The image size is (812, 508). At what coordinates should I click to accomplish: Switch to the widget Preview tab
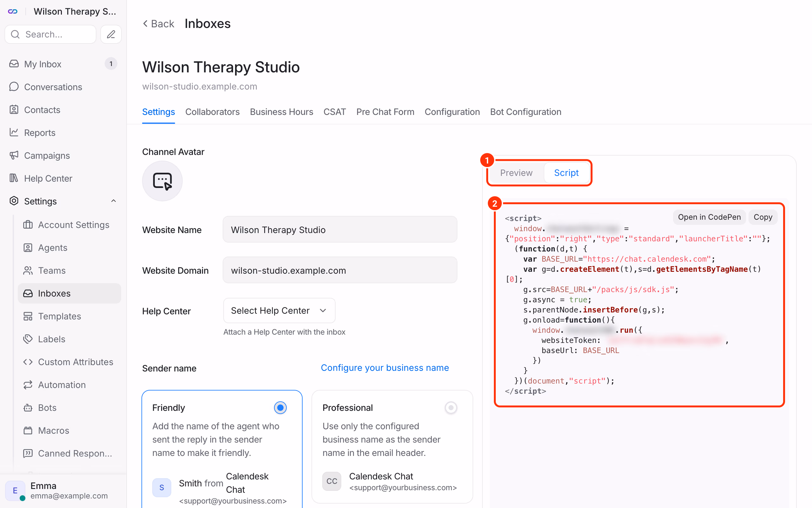pyautogui.click(x=516, y=173)
